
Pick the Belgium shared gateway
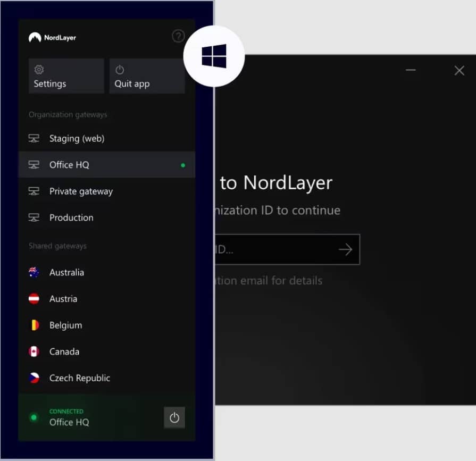tap(107, 325)
